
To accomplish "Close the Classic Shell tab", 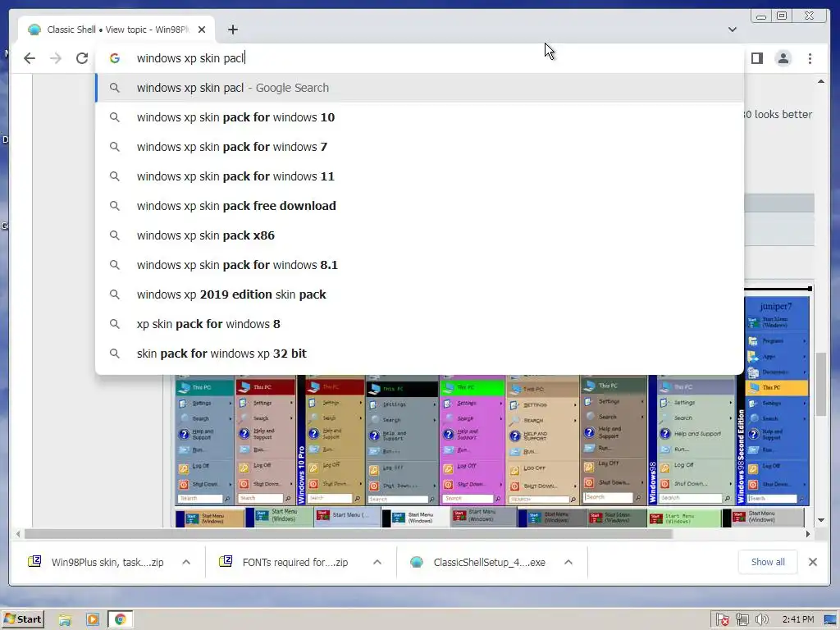I will click(x=202, y=30).
